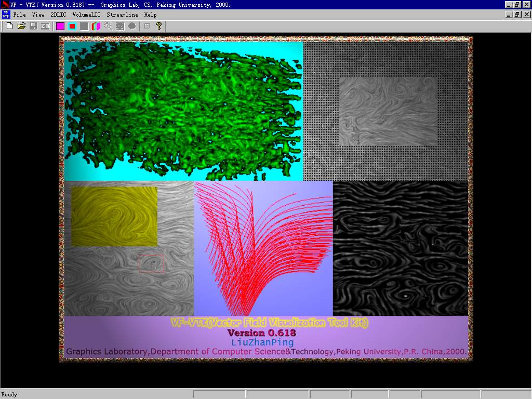Close the inner document window
Image resolution: width=532 pixels, height=399 pixels.
[527, 15]
